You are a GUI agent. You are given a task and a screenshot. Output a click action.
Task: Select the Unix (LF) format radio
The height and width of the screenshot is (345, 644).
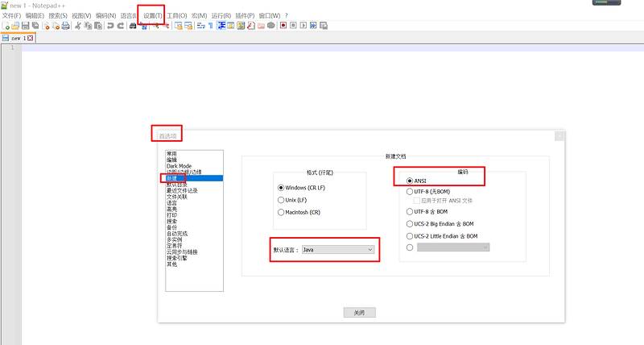[x=281, y=200]
